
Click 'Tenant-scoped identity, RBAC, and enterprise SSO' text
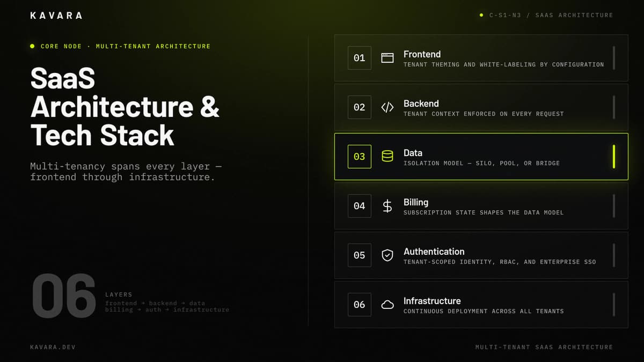point(500,262)
